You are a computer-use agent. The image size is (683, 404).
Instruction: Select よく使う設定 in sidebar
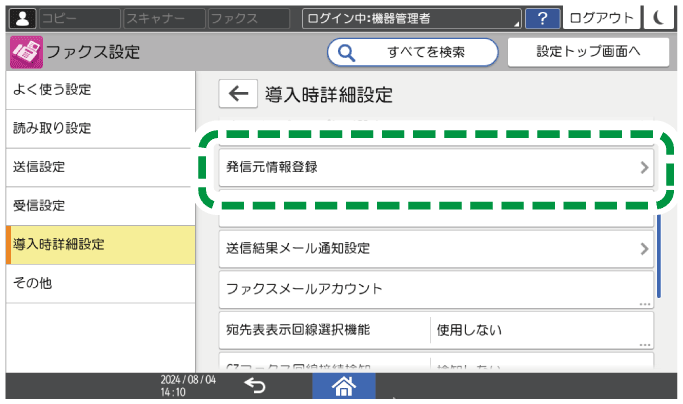pyautogui.click(x=101, y=90)
